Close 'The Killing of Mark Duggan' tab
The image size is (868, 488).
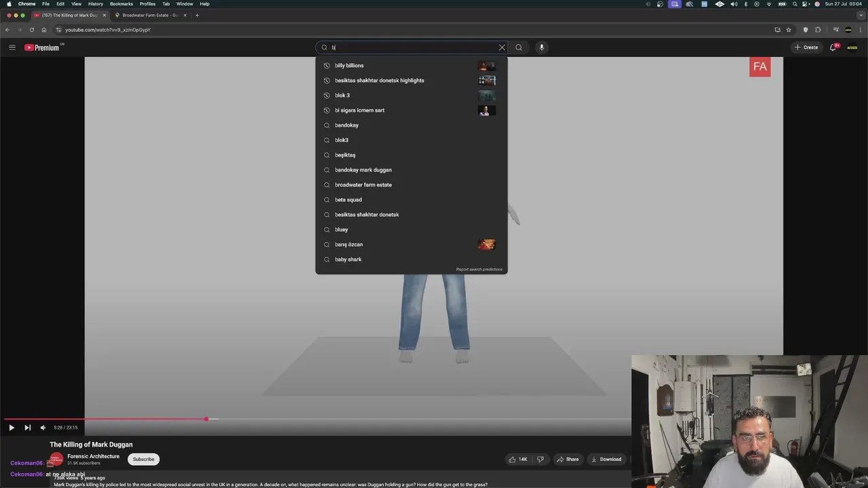click(x=104, y=15)
